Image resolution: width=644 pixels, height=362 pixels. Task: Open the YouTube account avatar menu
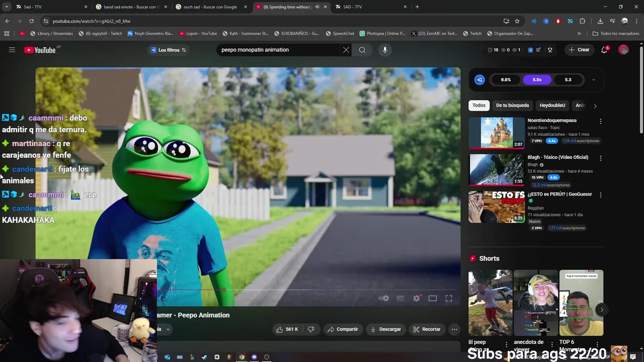[623, 50]
